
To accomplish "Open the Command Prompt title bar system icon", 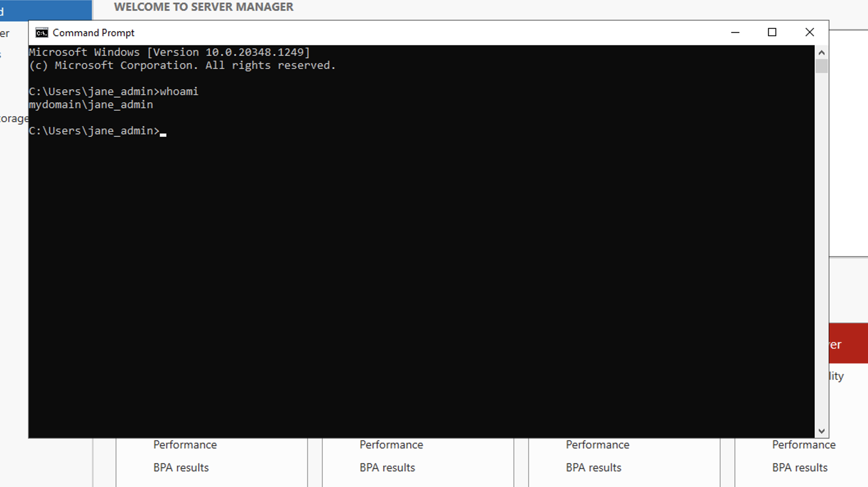I will pyautogui.click(x=41, y=33).
